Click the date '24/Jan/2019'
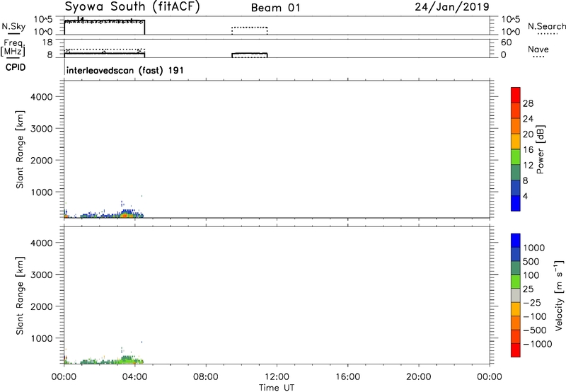Viewport: 566px width, 392px height. point(452,7)
